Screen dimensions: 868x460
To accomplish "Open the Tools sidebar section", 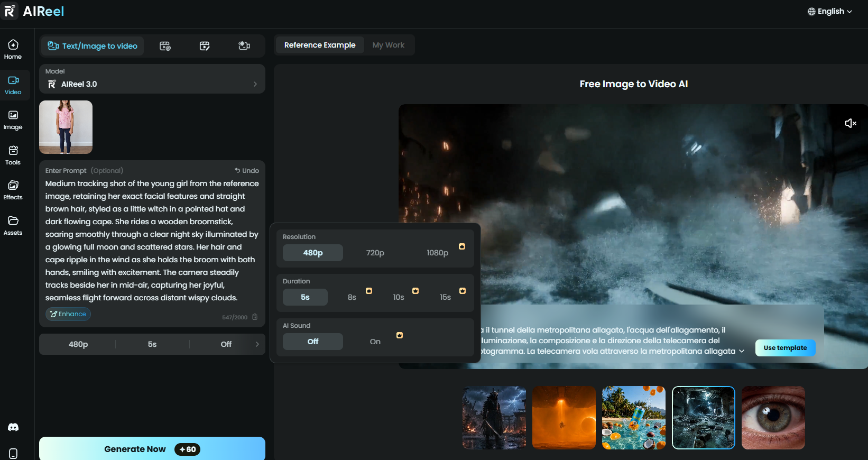I will click(x=13, y=155).
